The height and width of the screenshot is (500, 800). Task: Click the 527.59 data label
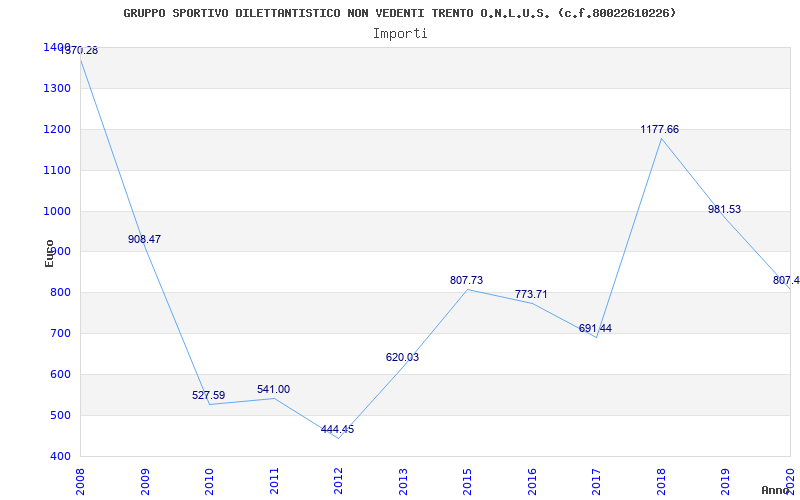click(x=208, y=395)
